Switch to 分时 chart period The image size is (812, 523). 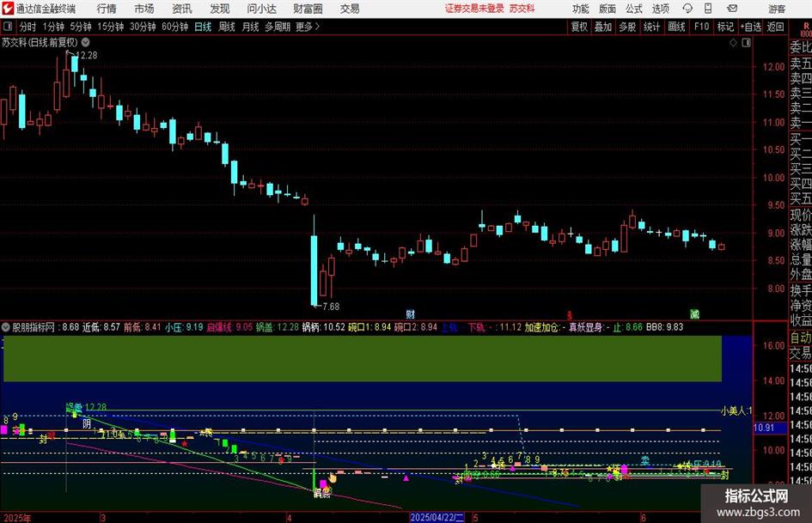coord(28,27)
